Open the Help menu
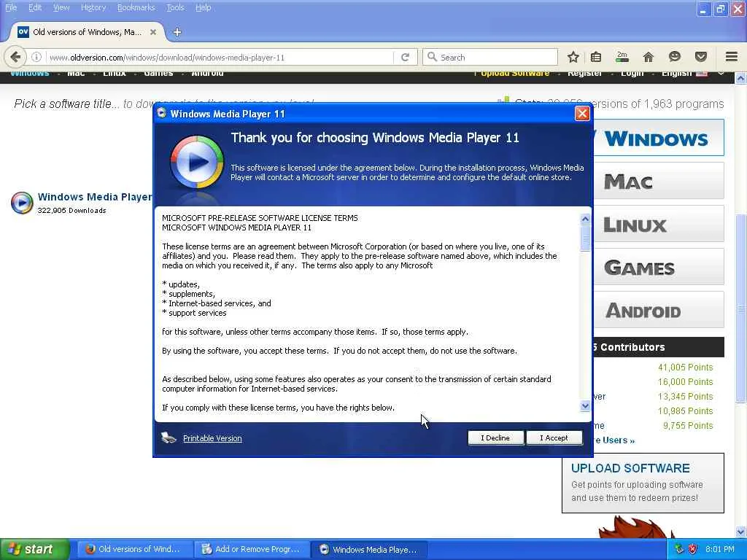This screenshot has height=560, width=747. pos(203,7)
